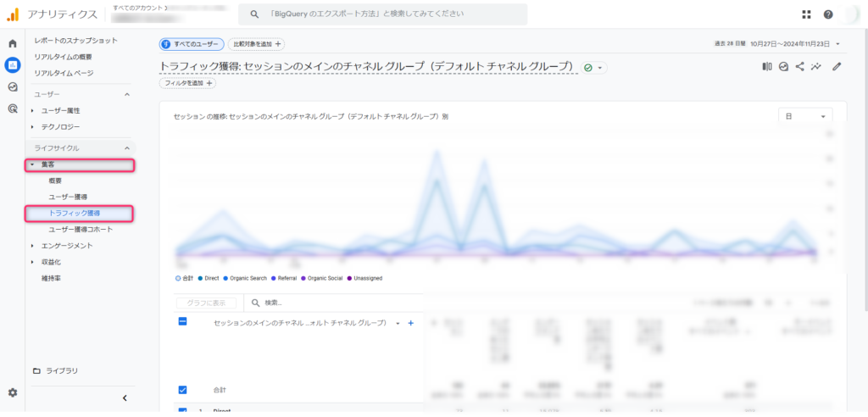The width and height of the screenshot is (868, 417).
Task: Click the すべてのアカウント breadcrumb
Action: point(136,8)
